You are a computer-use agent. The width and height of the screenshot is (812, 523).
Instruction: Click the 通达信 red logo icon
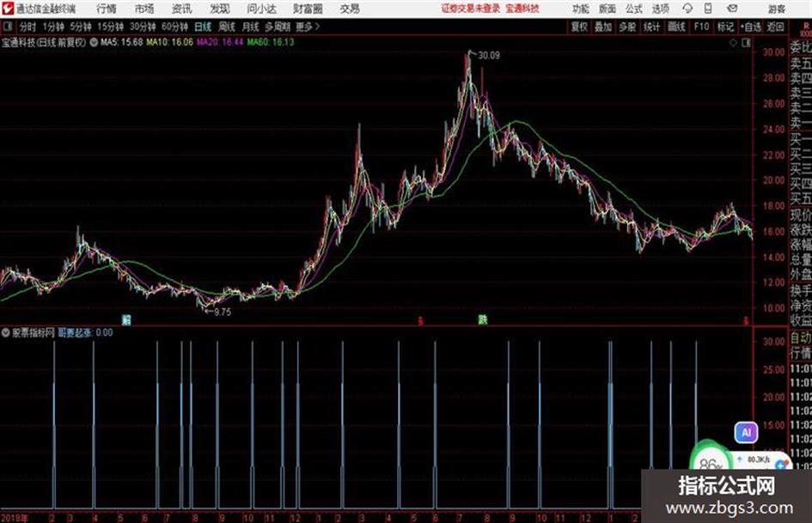(7, 9)
